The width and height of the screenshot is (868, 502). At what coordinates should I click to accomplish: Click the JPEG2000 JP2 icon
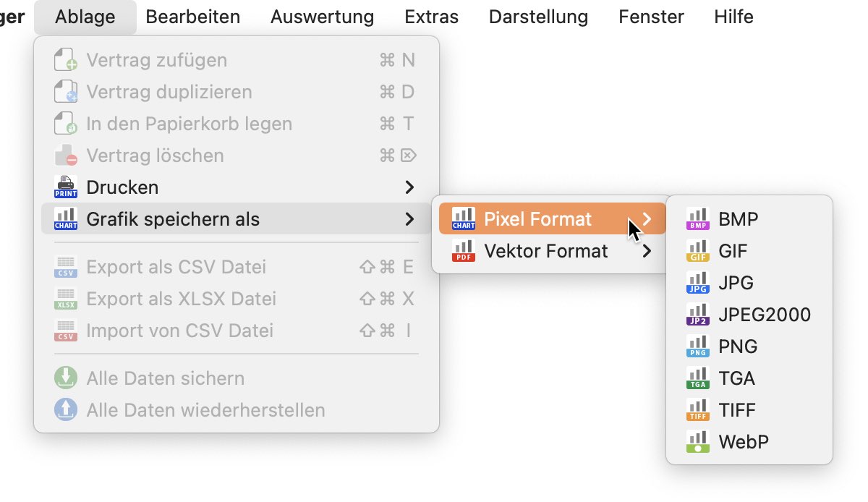click(x=697, y=315)
